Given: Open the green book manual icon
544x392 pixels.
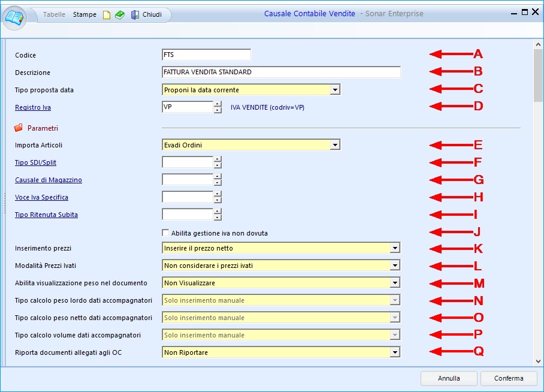Looking at the screenshot, I should coord(120,15).
